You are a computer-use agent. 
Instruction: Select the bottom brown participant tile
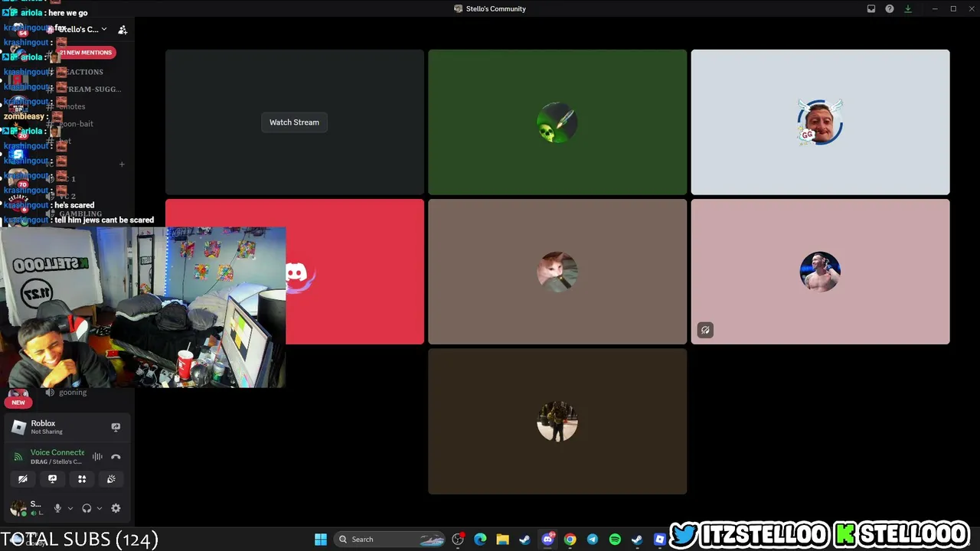557,421
